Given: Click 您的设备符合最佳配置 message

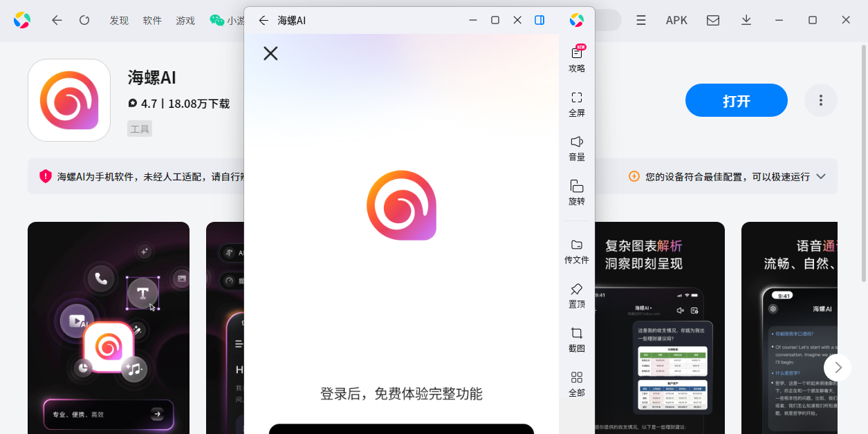Looking at the screenshot, I should [x=728, y=176].
